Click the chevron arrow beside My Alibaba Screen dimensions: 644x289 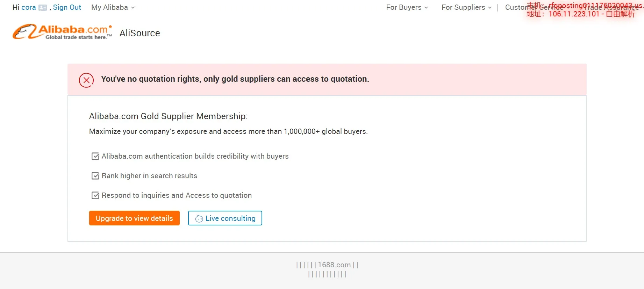pos(133,8)
